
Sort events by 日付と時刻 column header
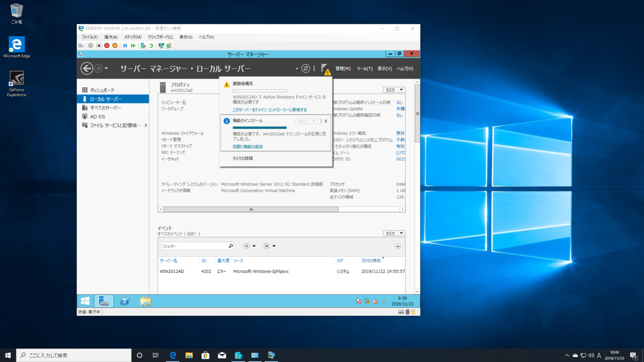[371, 261]
